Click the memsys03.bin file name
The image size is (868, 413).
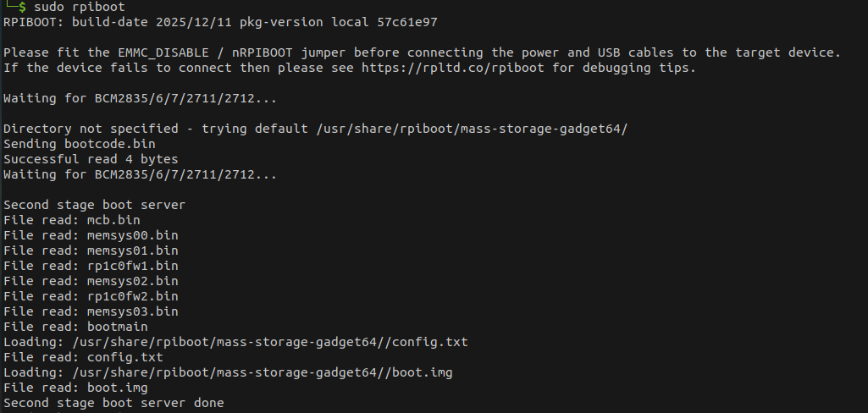(x=133, y=311)
